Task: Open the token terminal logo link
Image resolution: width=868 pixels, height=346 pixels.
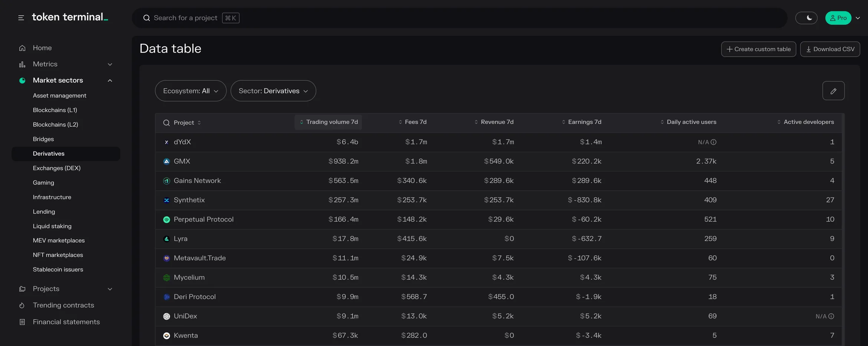Action: click(x=70, y=17)
